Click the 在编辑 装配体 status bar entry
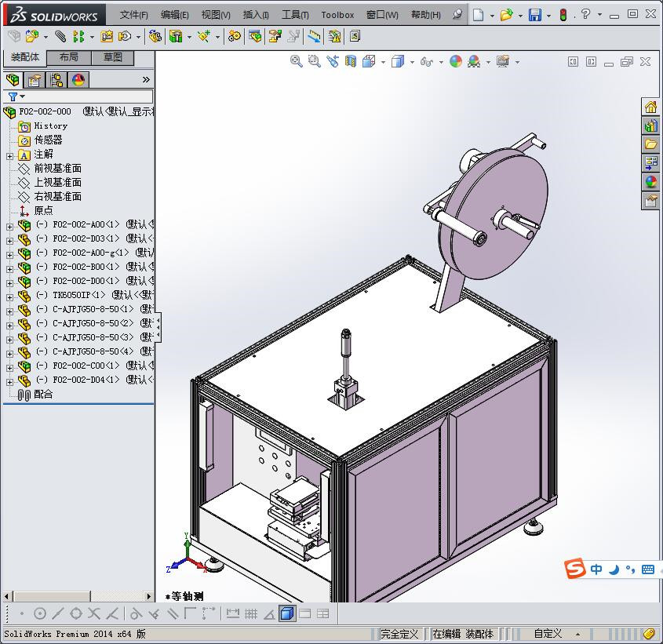The width and height of the screenshot is (663, 644). [x=463, y=634]
